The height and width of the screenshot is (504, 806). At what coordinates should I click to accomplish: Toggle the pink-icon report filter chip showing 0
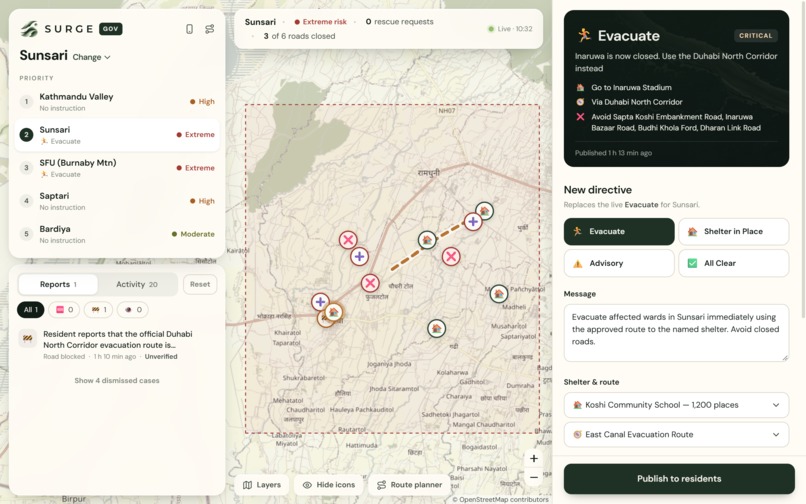[x=64, y=310]
